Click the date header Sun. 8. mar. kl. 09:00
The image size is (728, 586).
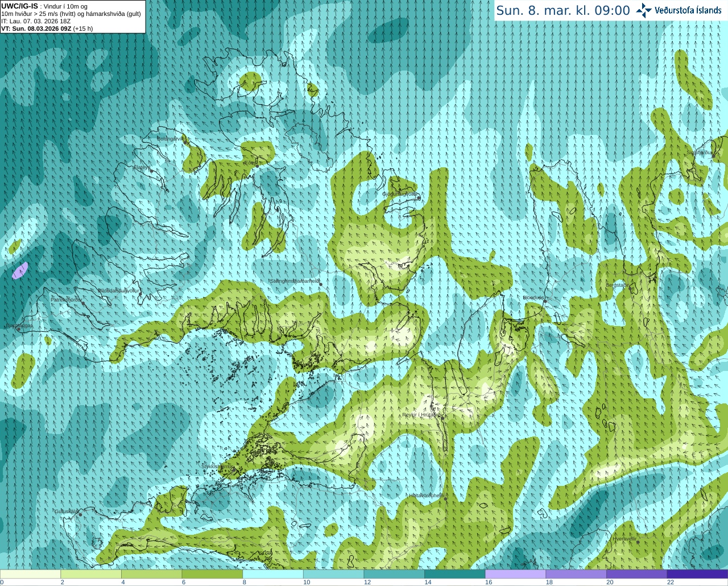click(563, 10)
